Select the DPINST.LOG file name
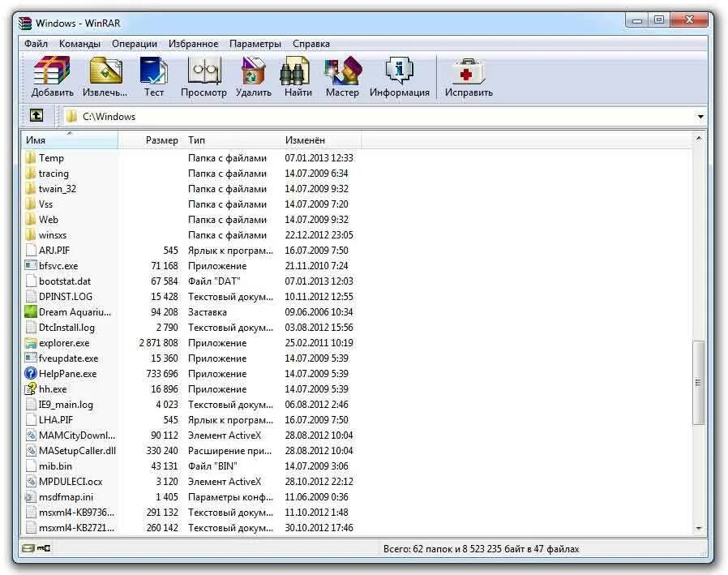The height and width of the screenshot is (575, 728). (x=66, y=296)
